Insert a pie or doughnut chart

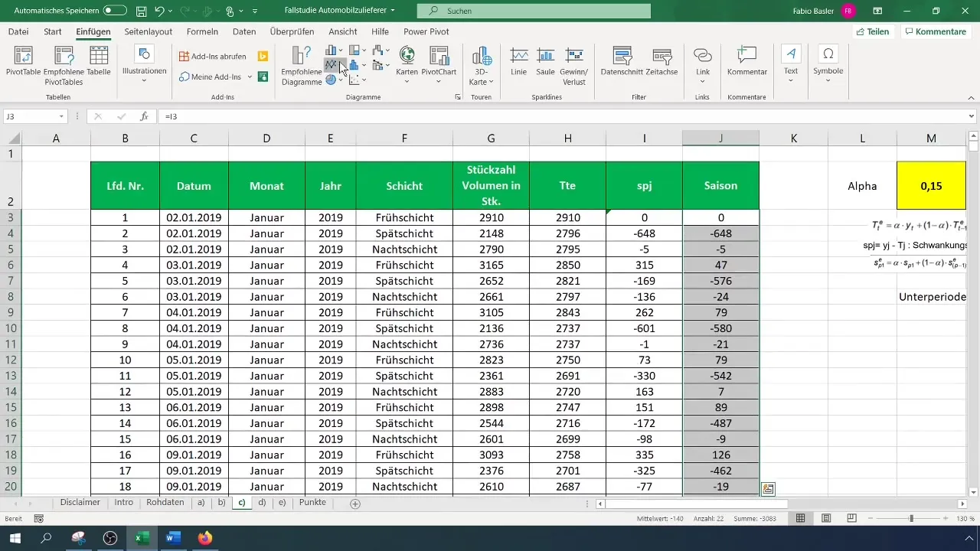tap(335, 80)
